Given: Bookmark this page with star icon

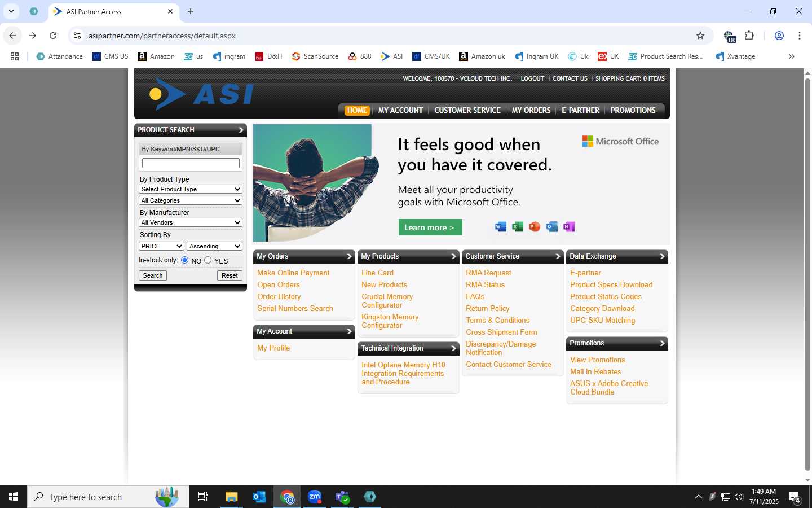Looking at the screenshot, I should [x=700, y=36].
